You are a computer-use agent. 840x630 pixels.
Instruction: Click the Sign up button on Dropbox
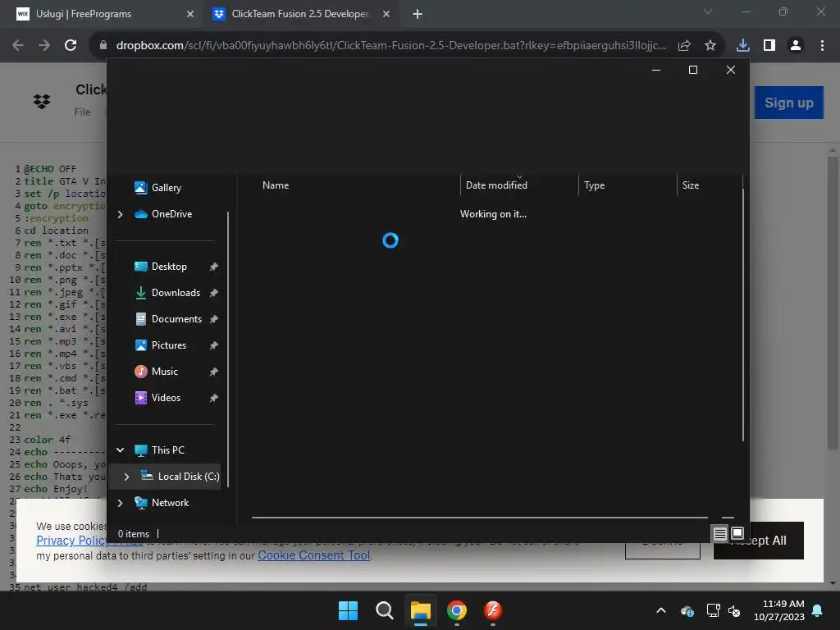point(788,103)
